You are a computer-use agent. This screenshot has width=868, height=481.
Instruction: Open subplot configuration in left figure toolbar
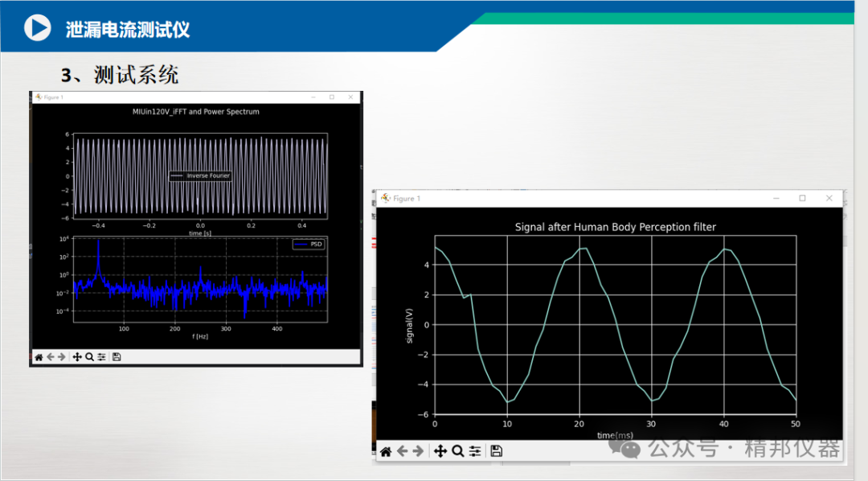[101, 357]
